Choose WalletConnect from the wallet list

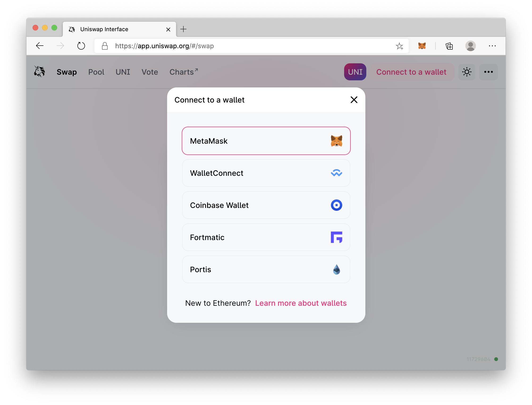point(266,173)
